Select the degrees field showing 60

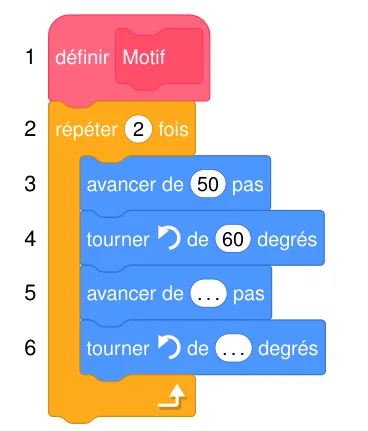(233, 239)
